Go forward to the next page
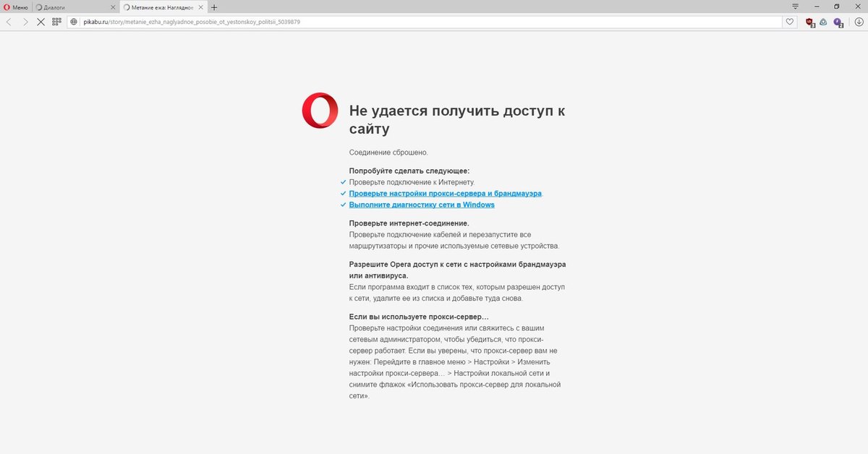 click(x=25, y=22)
